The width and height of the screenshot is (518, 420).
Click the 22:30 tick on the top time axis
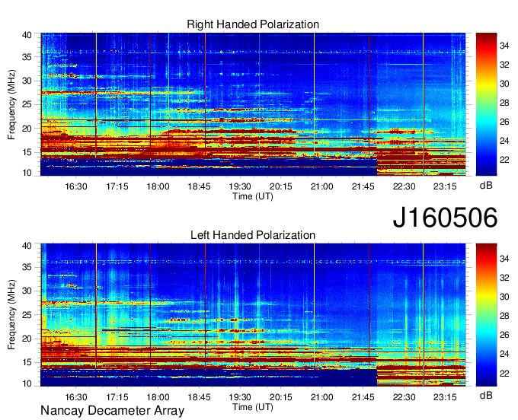click(404, 186)
